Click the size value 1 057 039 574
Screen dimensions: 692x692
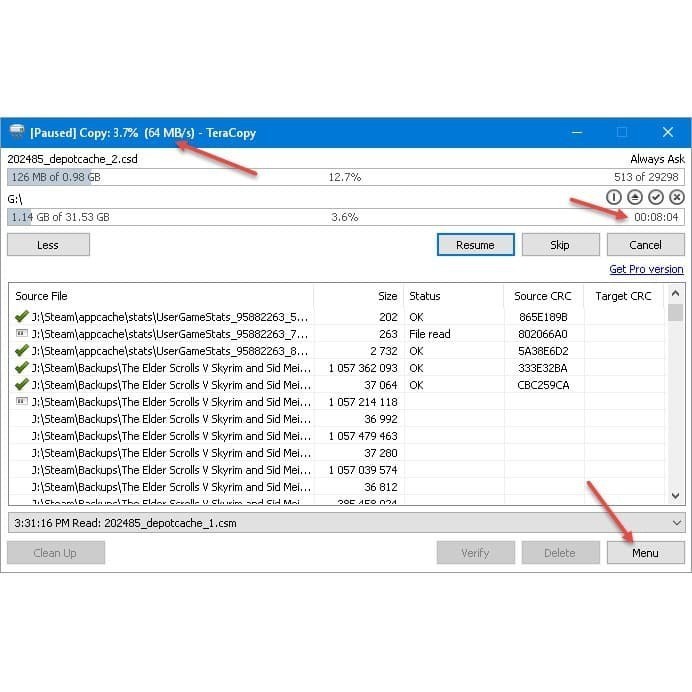363,470
